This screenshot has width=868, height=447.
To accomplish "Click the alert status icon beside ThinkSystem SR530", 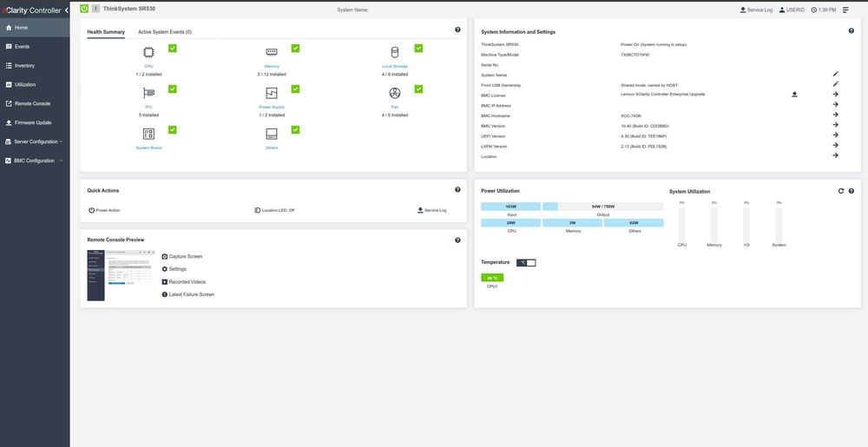I will pos(95,9).
